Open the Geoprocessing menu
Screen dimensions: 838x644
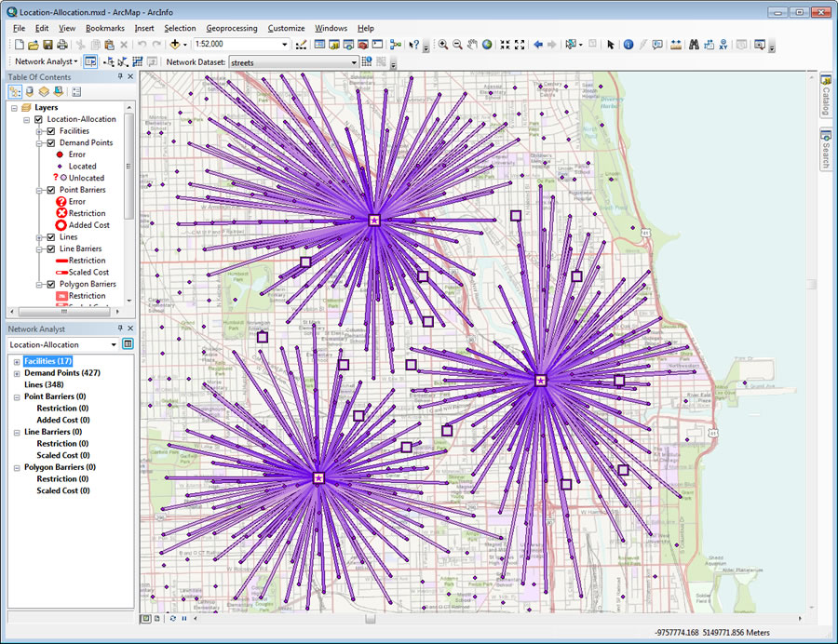(231, 29)
